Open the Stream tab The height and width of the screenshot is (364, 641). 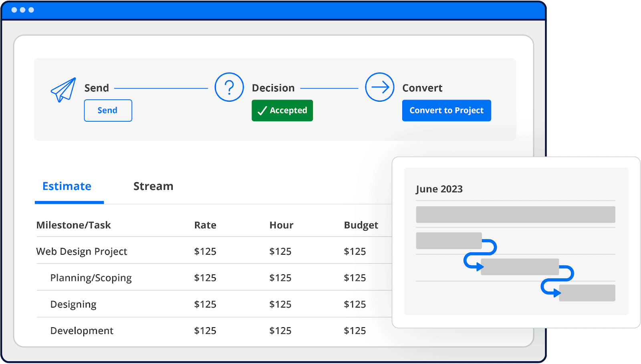point(153,186)
